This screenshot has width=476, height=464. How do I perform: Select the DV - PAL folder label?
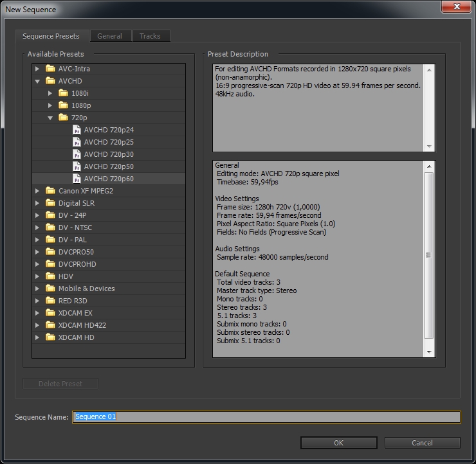coord(72,240)
